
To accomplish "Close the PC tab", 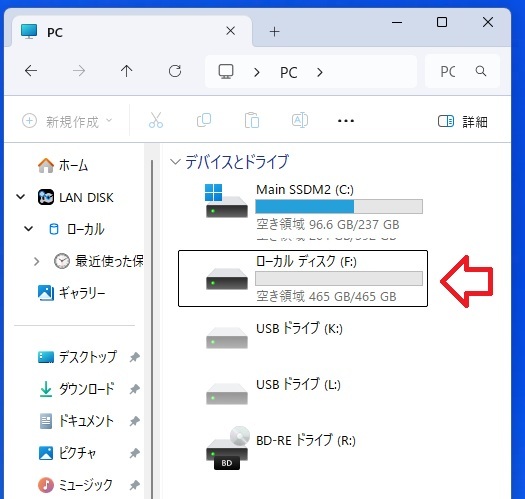I will [230, 31].
